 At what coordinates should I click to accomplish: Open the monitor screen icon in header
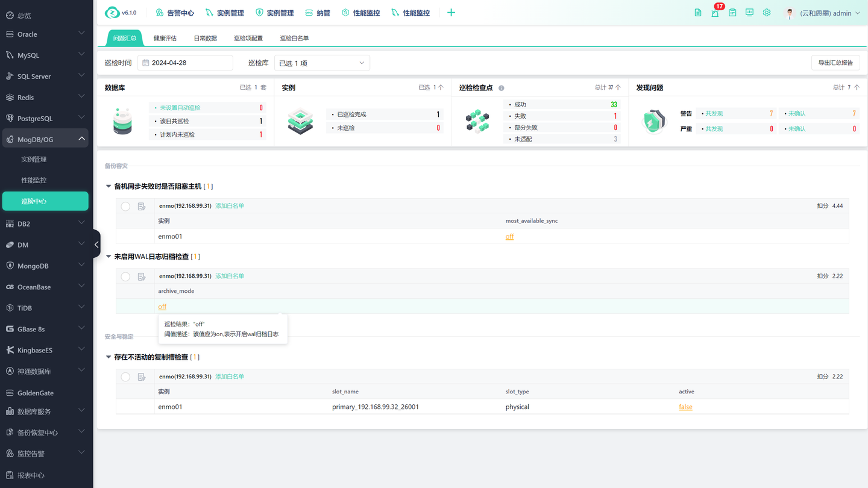749,13
